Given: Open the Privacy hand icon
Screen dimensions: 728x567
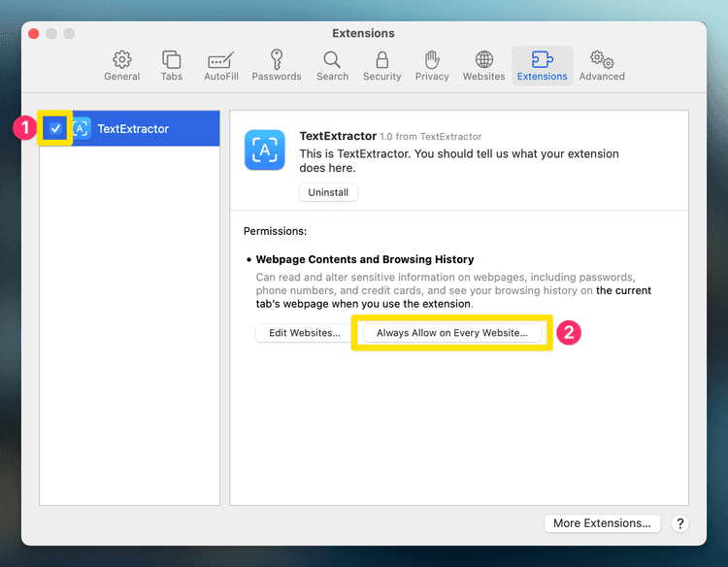Looking at the screenshot, I should point(432,60).
